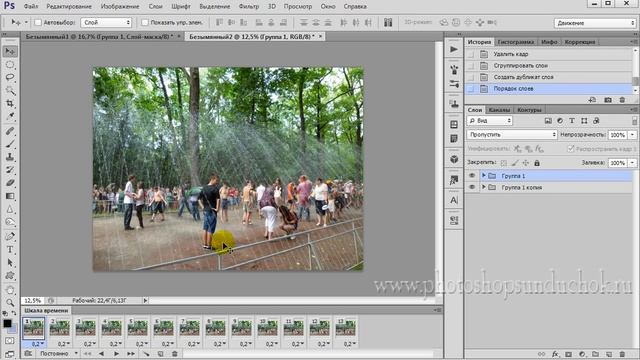Select the Clone Stamp tool
Screen dimensions: 640x360
pyautogui.click(x=10, y=157)
